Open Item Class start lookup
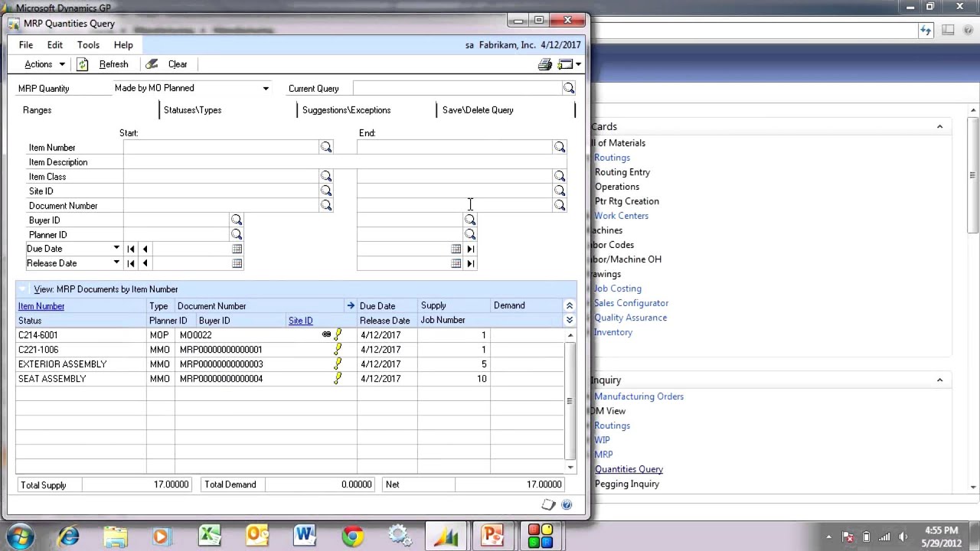This screenshot has height=551, width=980. pyautogui.click(x=326, y=176)
